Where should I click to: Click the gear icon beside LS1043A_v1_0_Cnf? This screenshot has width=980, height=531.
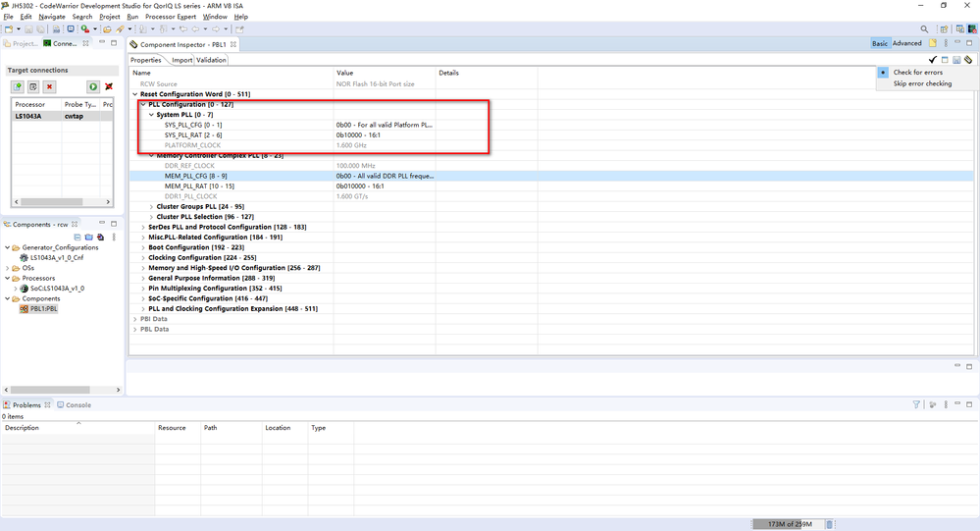coord(24,258)
